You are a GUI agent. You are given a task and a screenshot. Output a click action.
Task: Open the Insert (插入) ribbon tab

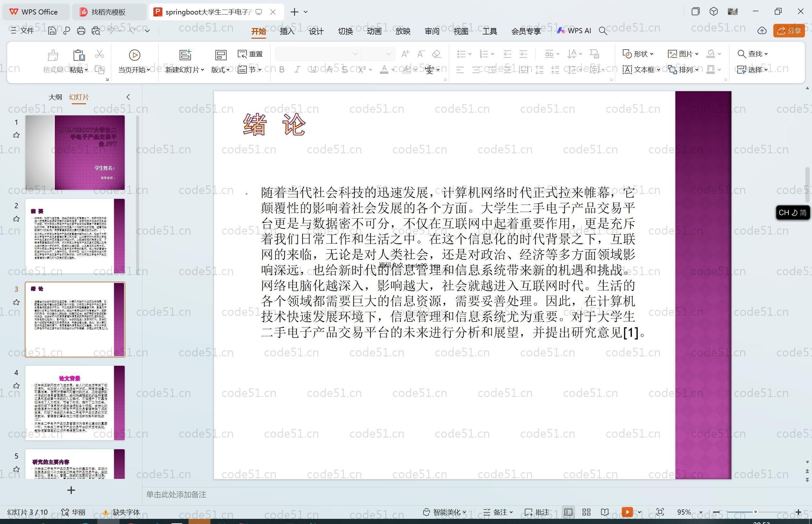[x=287, y=31]
